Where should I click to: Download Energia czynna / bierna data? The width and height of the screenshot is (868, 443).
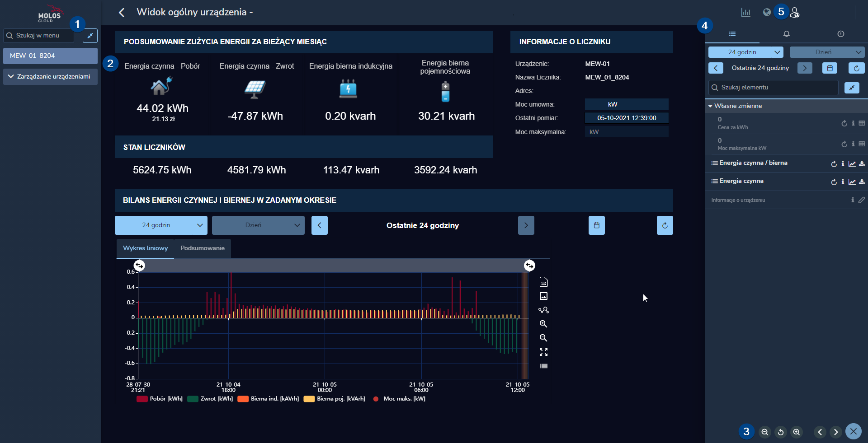pyautogui.click(x=862, y=164)
